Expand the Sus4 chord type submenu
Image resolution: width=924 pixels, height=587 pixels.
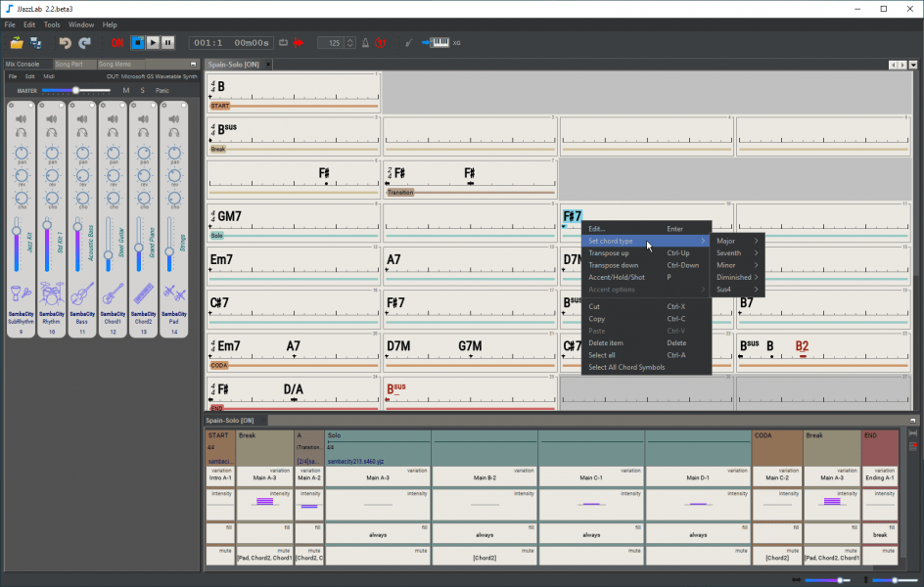[x=737, y=289]
